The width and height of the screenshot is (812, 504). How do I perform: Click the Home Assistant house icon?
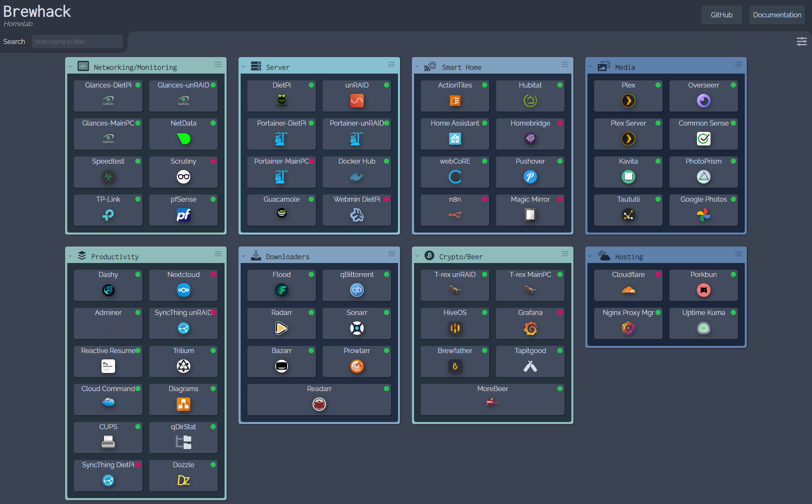(x=455, y=139)
